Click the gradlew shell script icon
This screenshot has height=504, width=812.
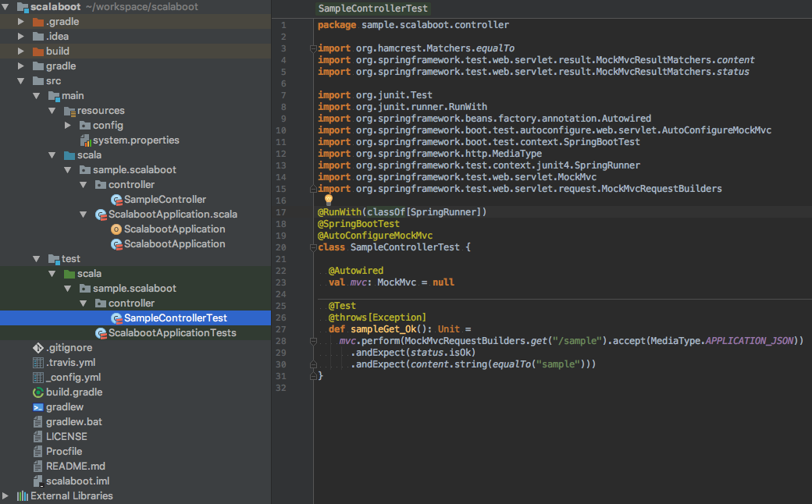tap(37, 407)
